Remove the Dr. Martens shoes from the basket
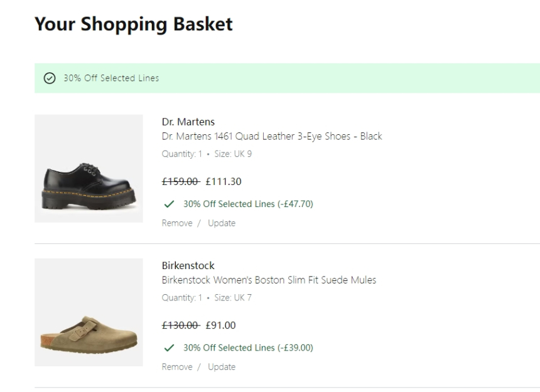Screen dimensions: 540x392 177,223
